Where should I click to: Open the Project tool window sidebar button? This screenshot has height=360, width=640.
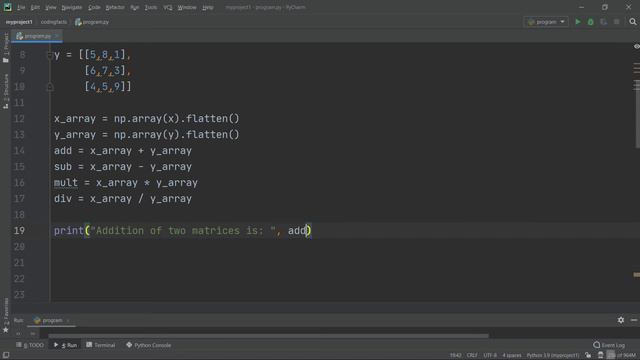point(6,48)
